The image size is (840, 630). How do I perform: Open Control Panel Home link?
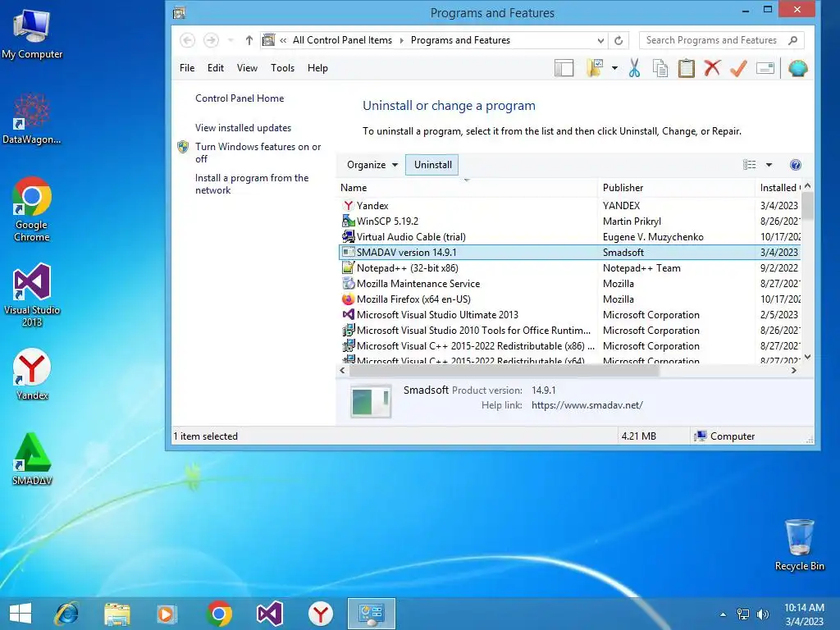coord(240,98)
